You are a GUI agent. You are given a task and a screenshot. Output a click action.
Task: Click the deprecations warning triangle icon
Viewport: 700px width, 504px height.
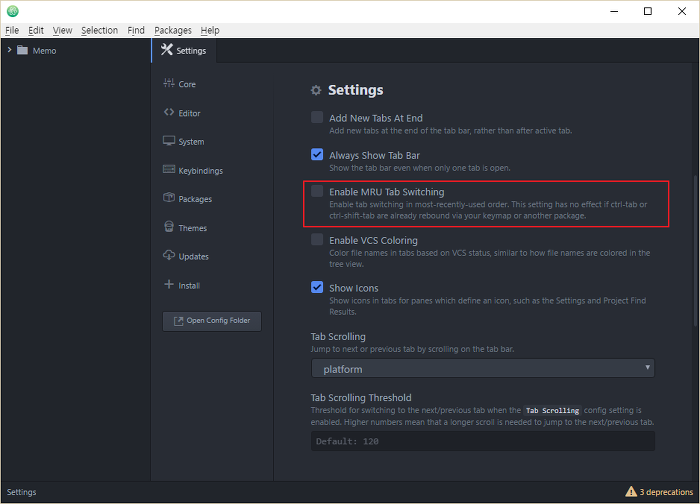(631, 492)
